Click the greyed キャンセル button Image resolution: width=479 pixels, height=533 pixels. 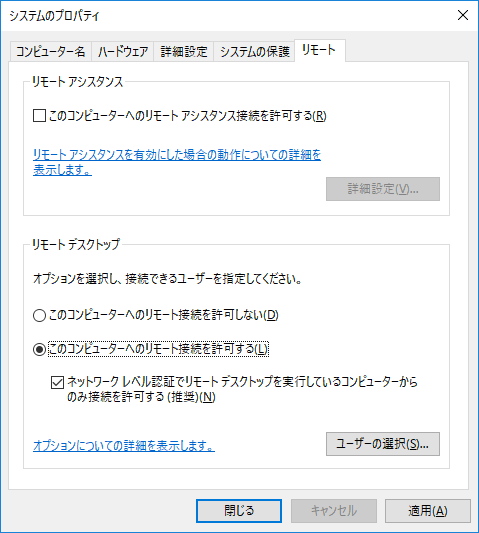[334, 511]
